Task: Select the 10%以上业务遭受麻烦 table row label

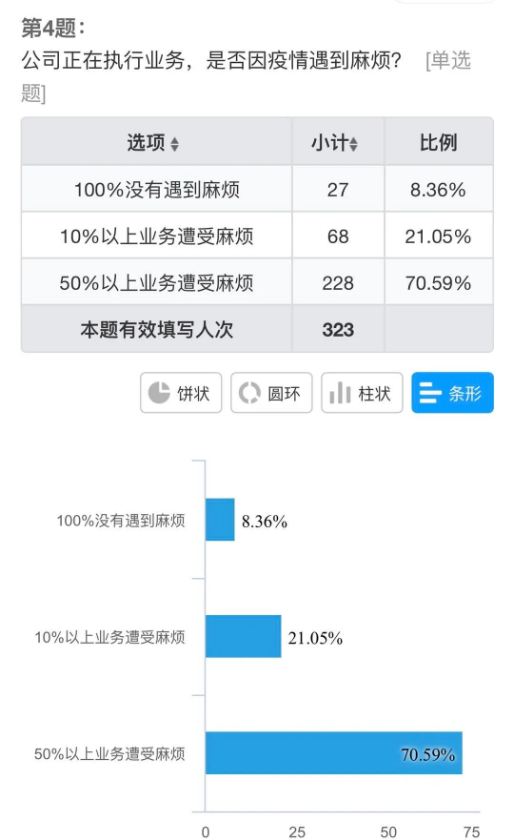Action: [157, 236]
